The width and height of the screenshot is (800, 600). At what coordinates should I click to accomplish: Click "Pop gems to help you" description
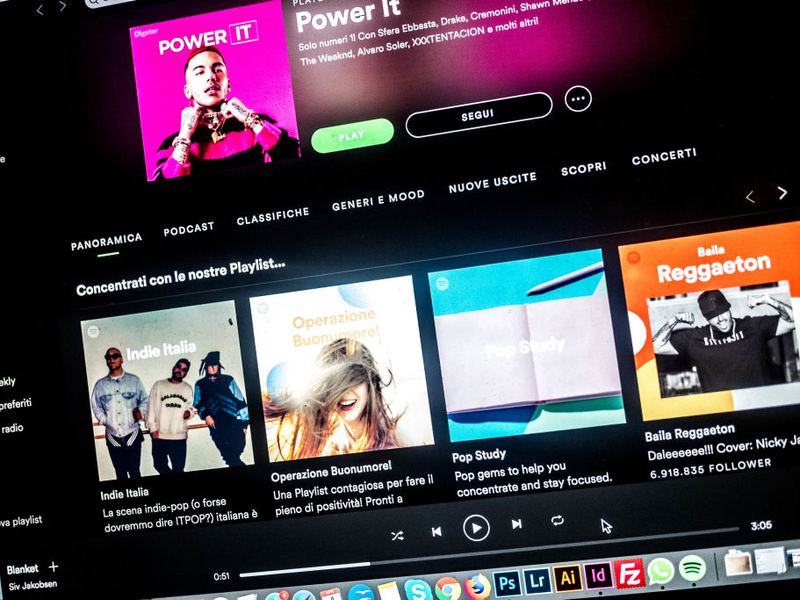pyautogui.click(x=510, y=471)
